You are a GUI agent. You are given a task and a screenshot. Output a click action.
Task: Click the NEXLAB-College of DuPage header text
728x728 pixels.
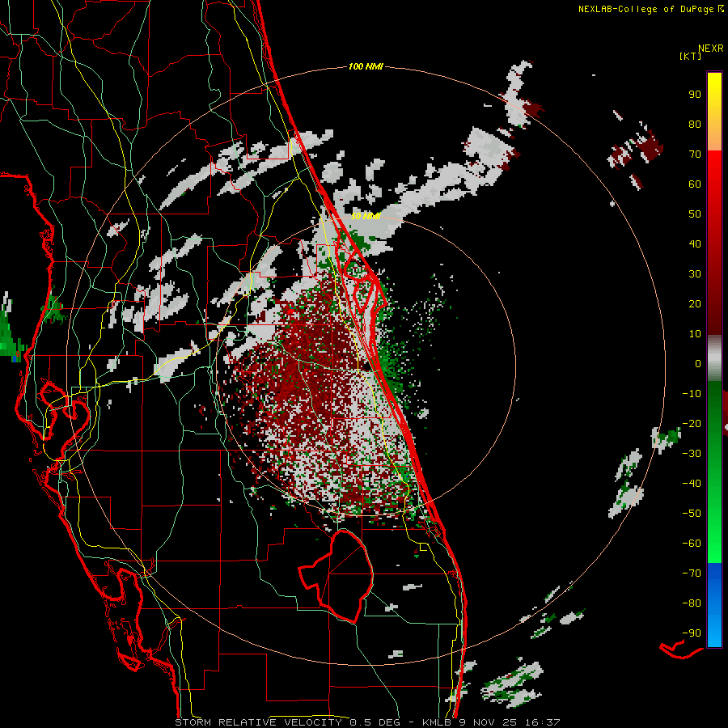click(x=651, y=9)
